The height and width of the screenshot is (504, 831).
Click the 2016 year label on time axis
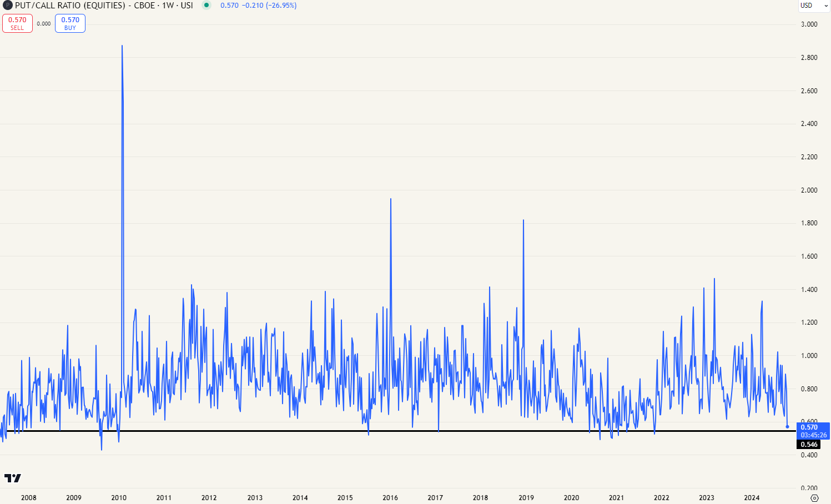pos(390,498)
